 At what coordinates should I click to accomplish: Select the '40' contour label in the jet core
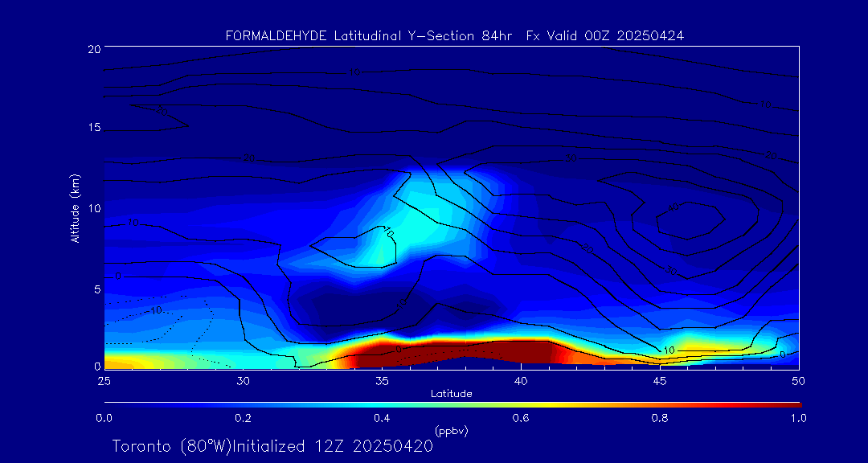coord(673,208)
